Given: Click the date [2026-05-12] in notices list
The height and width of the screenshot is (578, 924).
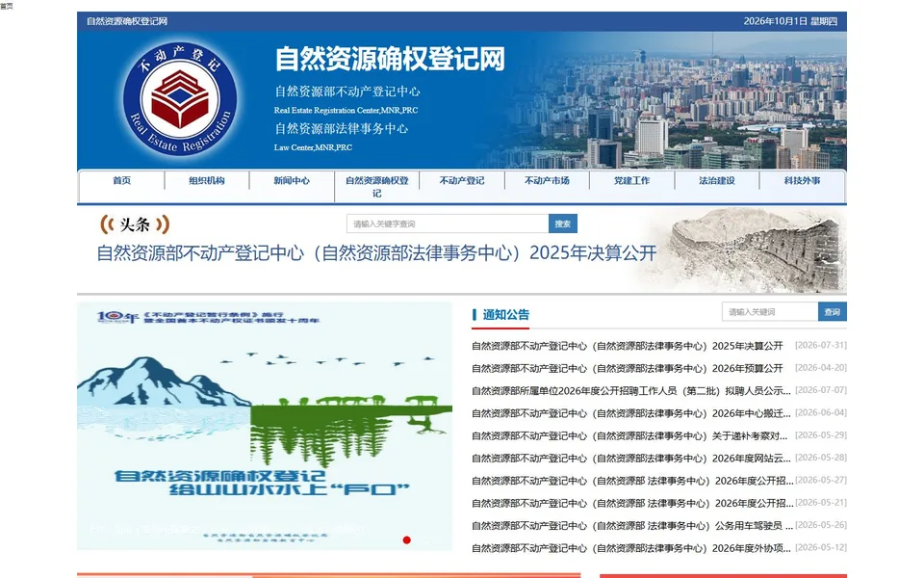Looking at the screenshot, I should (821, 547).
